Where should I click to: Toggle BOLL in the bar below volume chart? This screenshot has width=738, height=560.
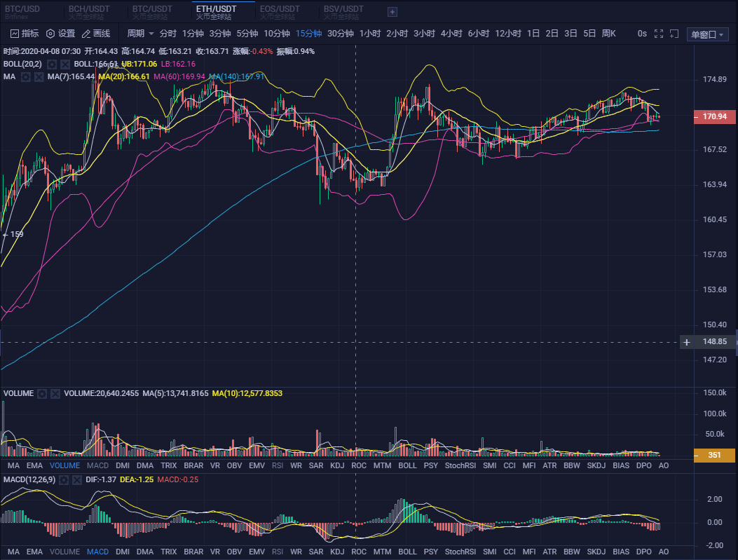tap(407, 465)
